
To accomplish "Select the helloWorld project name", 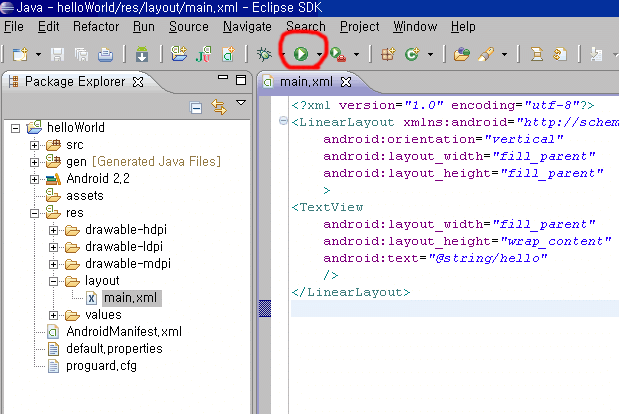I will click(76, 127).
